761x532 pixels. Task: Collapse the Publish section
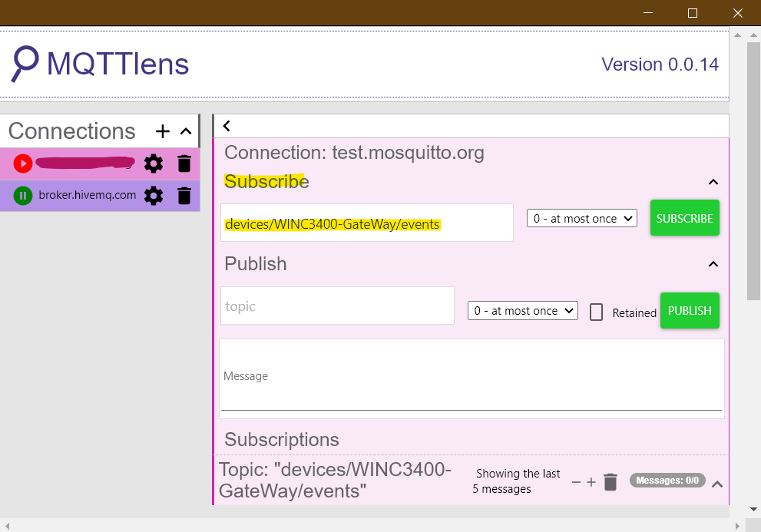(713, 264)
